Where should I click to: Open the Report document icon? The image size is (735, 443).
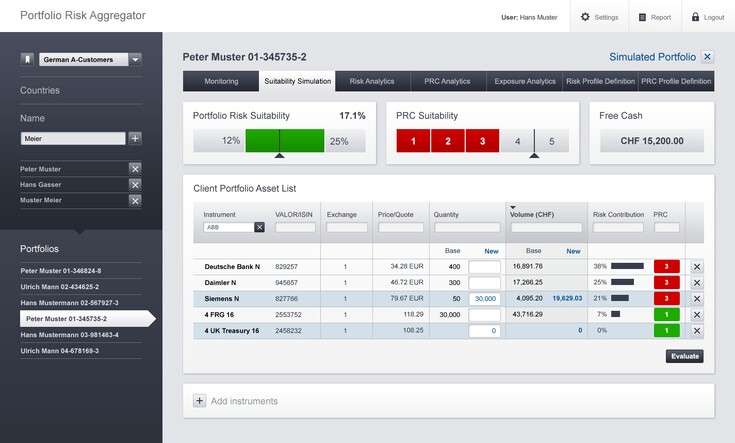[x=642, y=17]
